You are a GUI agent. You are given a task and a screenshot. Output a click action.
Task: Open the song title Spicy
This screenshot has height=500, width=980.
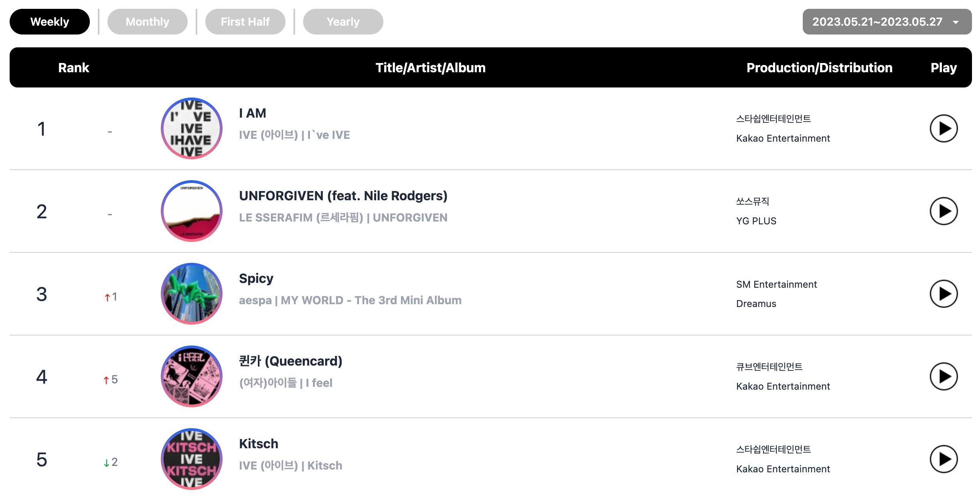(256, 278)
